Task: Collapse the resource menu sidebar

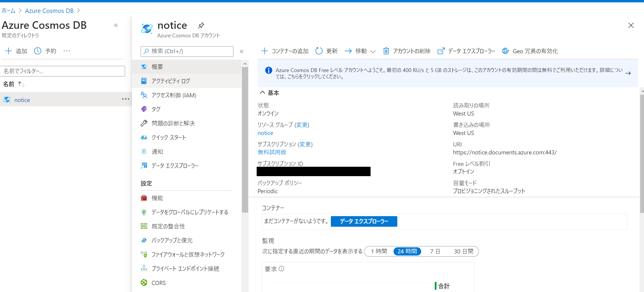Action: [242, 51]
